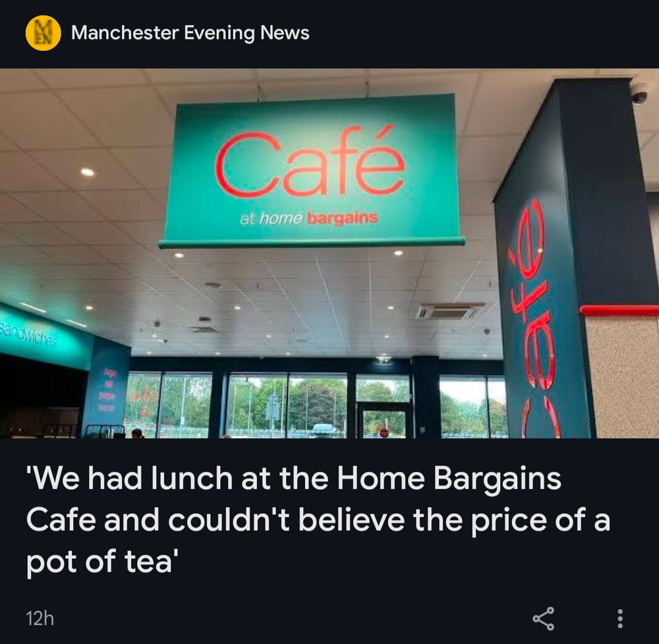The width and height of the screenshot is (659, 644).
Task: Open the three-dot more options menu
Action: pyautogui.click(x=620, y=618)
